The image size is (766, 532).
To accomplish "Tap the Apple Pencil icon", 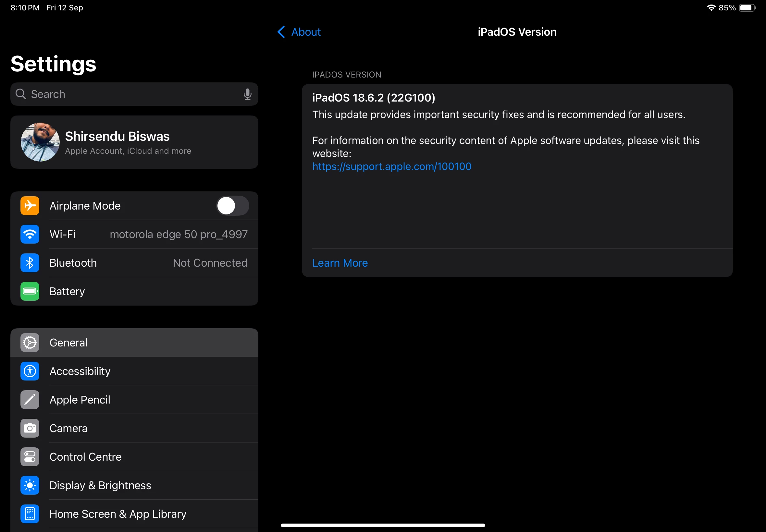I will 30,400.
